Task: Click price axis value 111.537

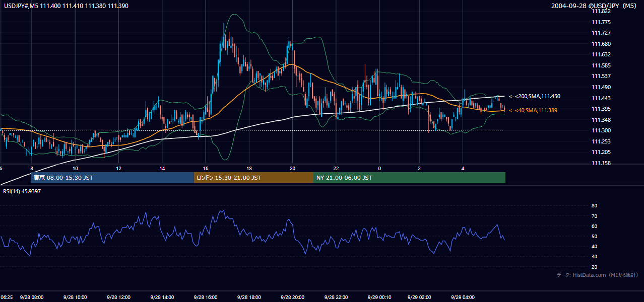Action: tap(601, 77)
